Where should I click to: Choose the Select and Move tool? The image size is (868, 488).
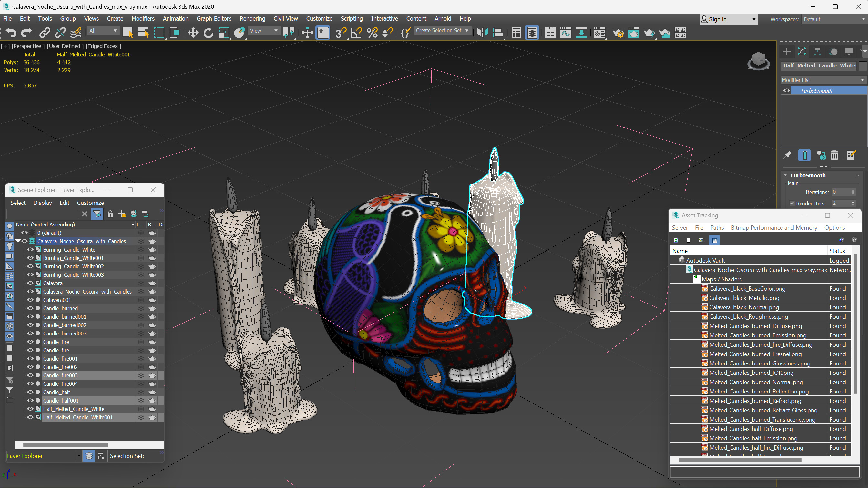click(193, 33)
